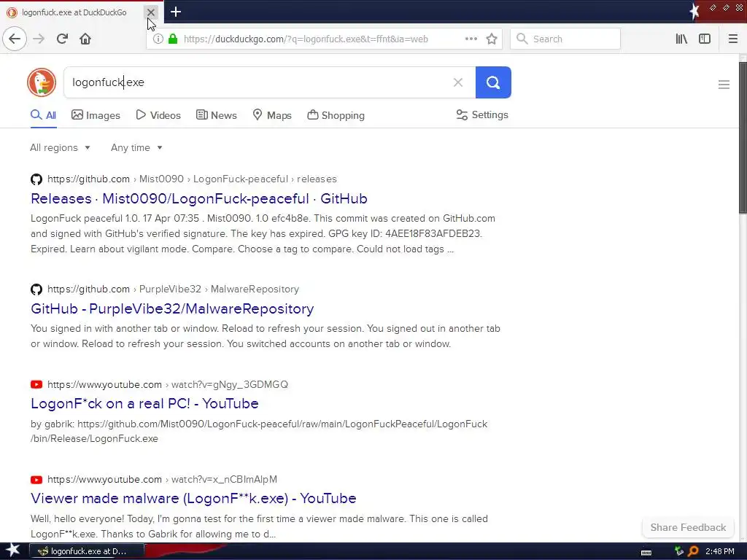Open the browser home page
This screenshot has width=747, height=560.
coord(85,39)
